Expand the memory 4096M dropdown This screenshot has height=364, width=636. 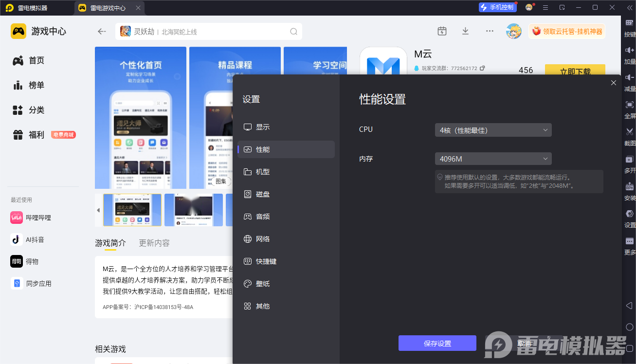(493, 159)
